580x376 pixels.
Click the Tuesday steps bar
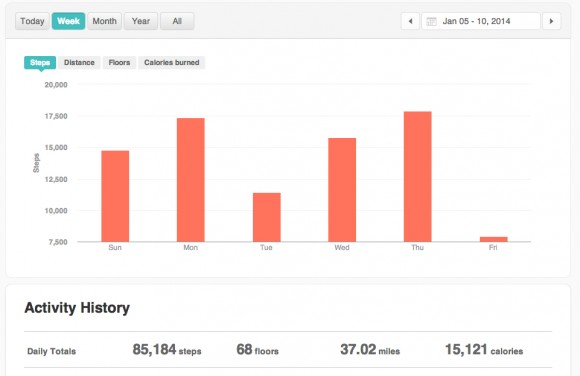tap(267, 217)
